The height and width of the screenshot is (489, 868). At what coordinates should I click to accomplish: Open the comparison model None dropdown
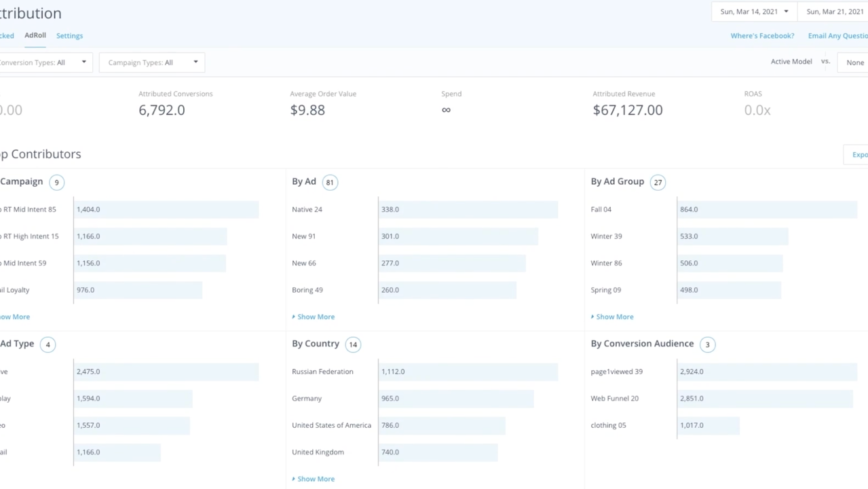(x=854, y=62)
